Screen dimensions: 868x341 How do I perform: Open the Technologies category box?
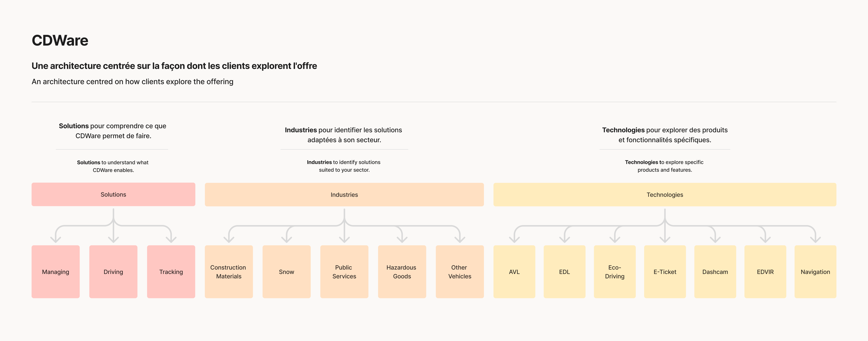pyautogui.click(x=664, y=195)
